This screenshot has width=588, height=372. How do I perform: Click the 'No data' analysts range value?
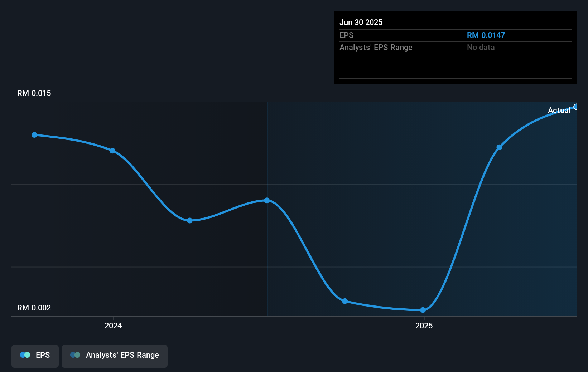click(x=481, y=47)
